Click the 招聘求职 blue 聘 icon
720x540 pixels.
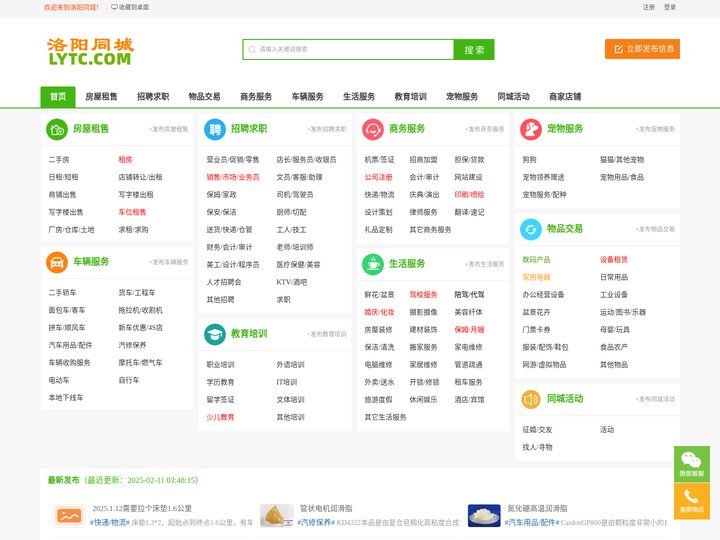[215, 129]
